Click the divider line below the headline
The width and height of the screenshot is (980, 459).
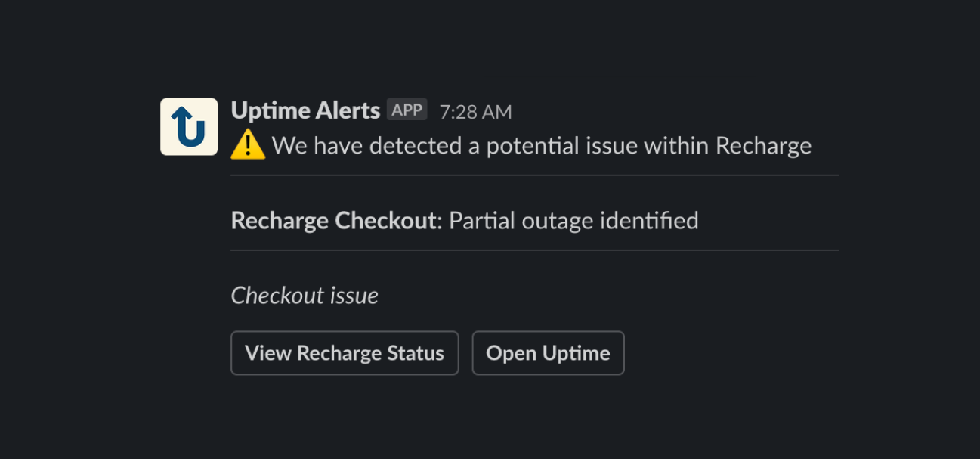(x=535, y=175)
